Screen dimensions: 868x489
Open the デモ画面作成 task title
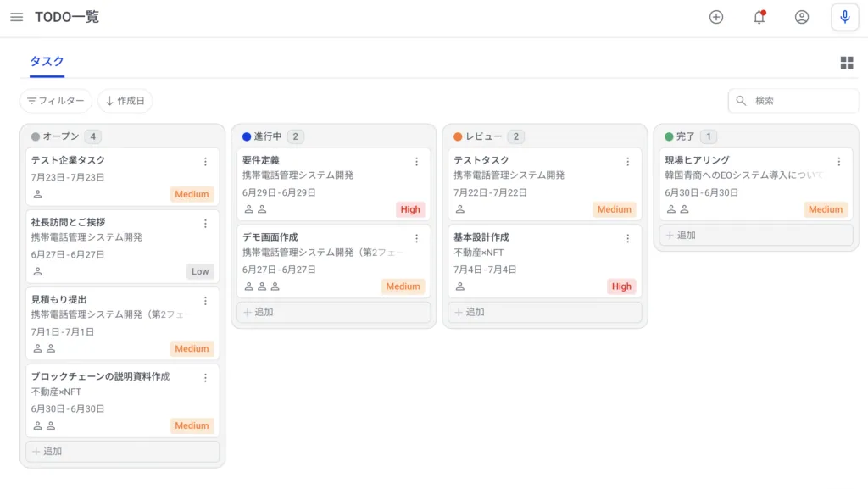click(270, 237)
